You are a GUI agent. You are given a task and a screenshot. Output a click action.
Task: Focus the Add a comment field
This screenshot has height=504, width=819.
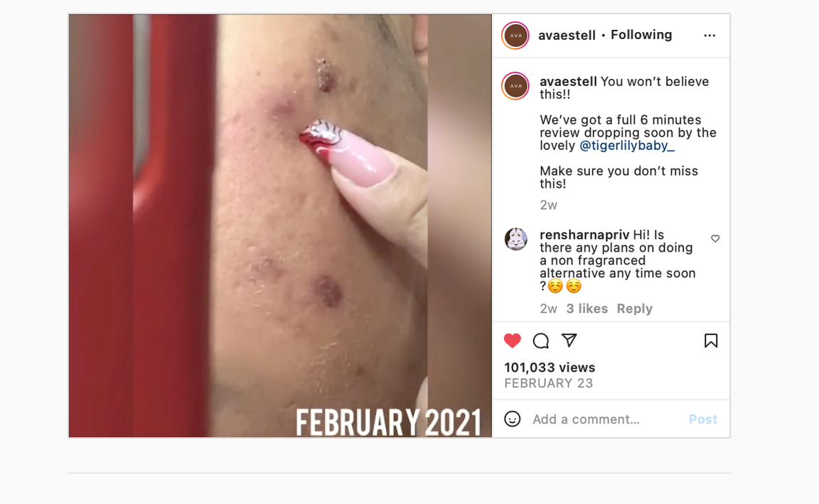pyautogui.click(x=606, y=419)
